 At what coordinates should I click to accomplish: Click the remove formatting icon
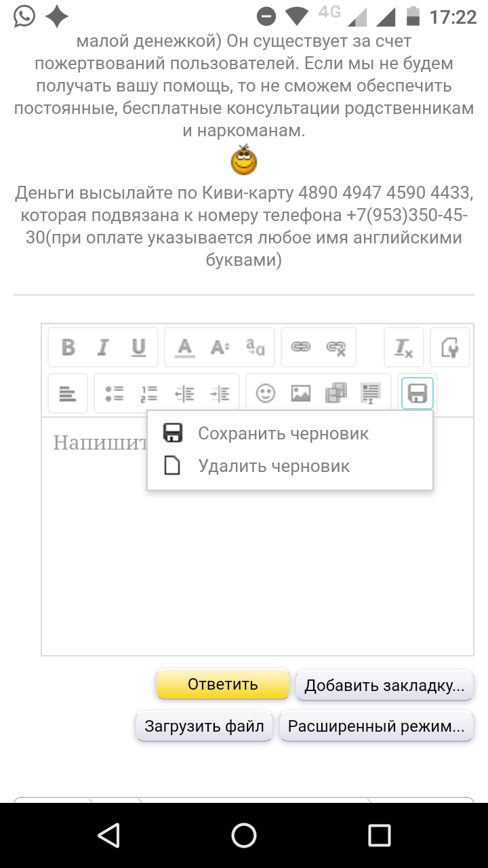404,347
